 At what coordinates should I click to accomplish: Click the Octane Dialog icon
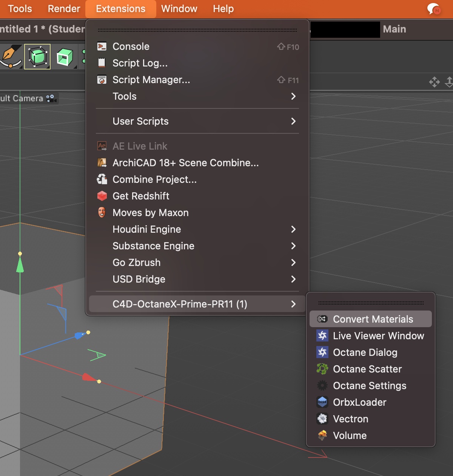[x=322, y=352]
